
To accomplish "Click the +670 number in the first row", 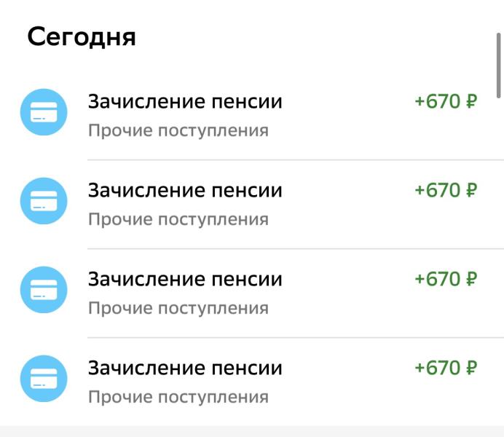I will 438,101.
